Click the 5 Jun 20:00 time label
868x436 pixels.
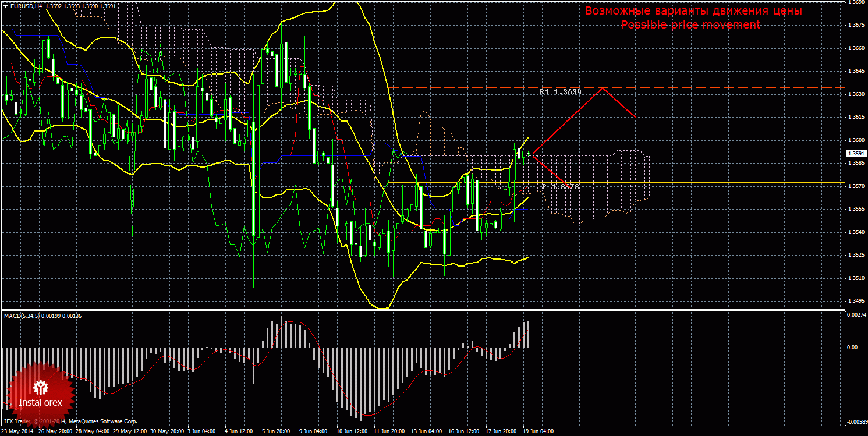coord(277,432)
